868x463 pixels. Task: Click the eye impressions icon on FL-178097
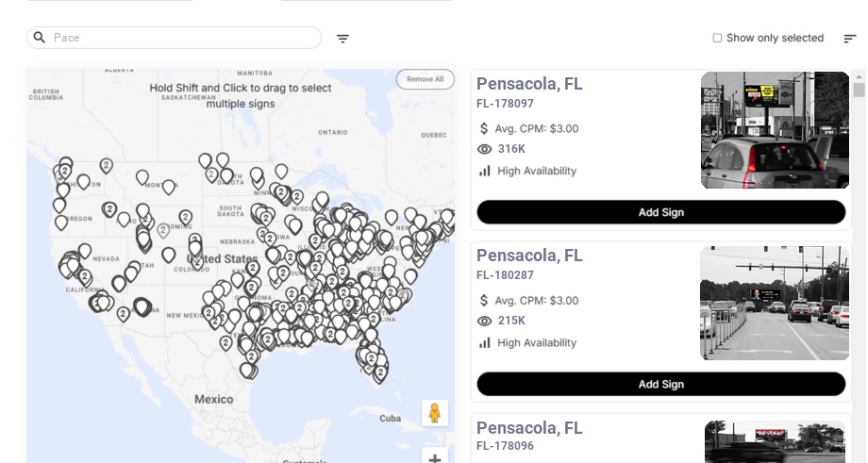click(485, 149)
